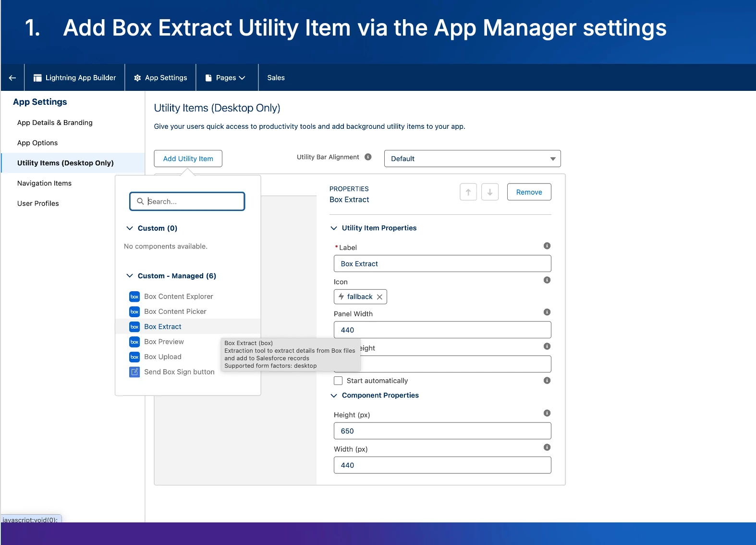This screenshot has width=756, height=545.
Task: Open the Utility Bar Alignment dropdown
Action: [472, 159]
